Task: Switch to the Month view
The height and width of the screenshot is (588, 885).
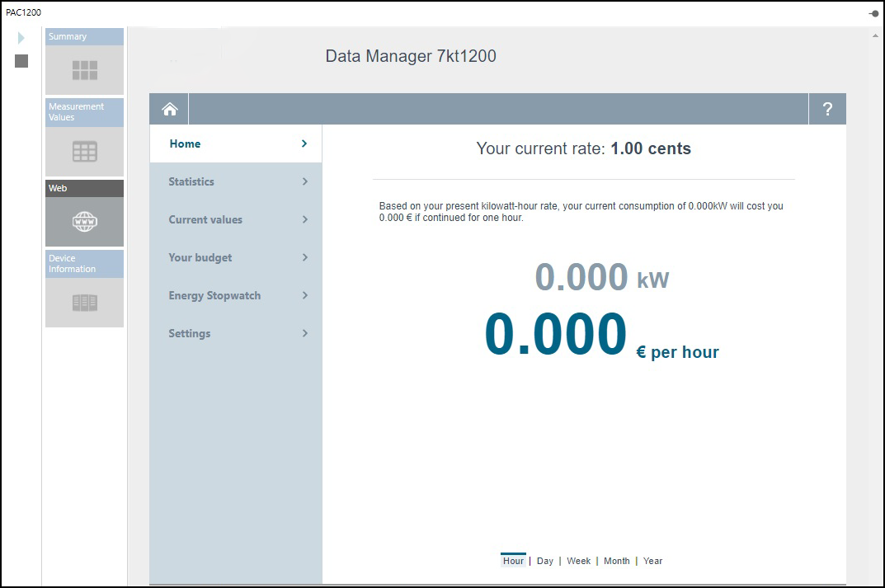Action: point(616,560)
